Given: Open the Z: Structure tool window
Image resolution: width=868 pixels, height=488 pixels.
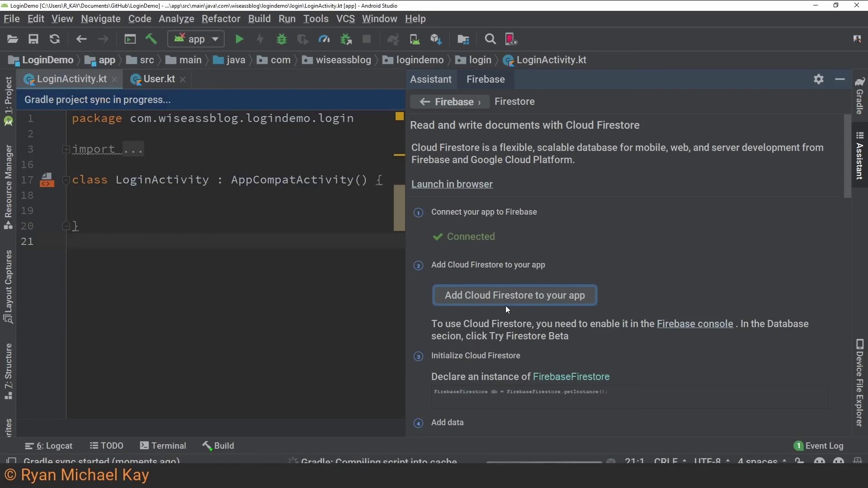Looking at the screenshot, I should click(8, 371).
